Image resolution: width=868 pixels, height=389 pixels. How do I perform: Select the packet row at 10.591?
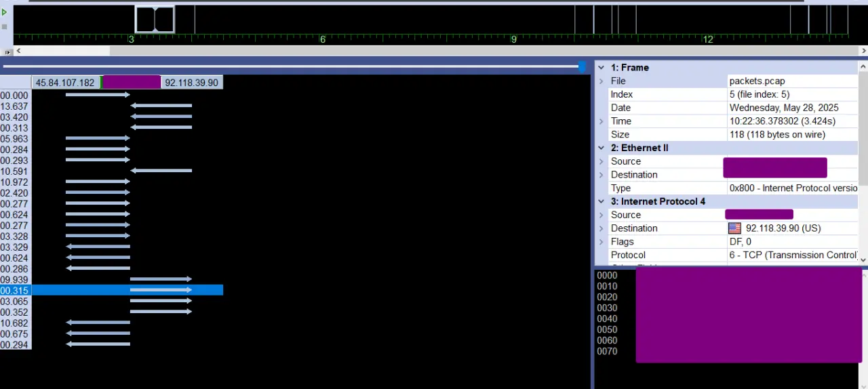(x=111, y=171)
